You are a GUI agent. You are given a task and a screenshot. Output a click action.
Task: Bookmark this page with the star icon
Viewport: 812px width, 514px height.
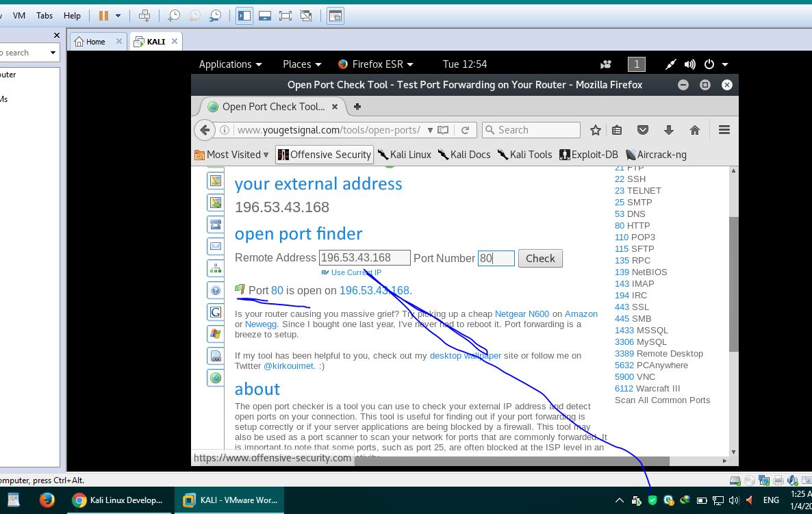(596, 130)
